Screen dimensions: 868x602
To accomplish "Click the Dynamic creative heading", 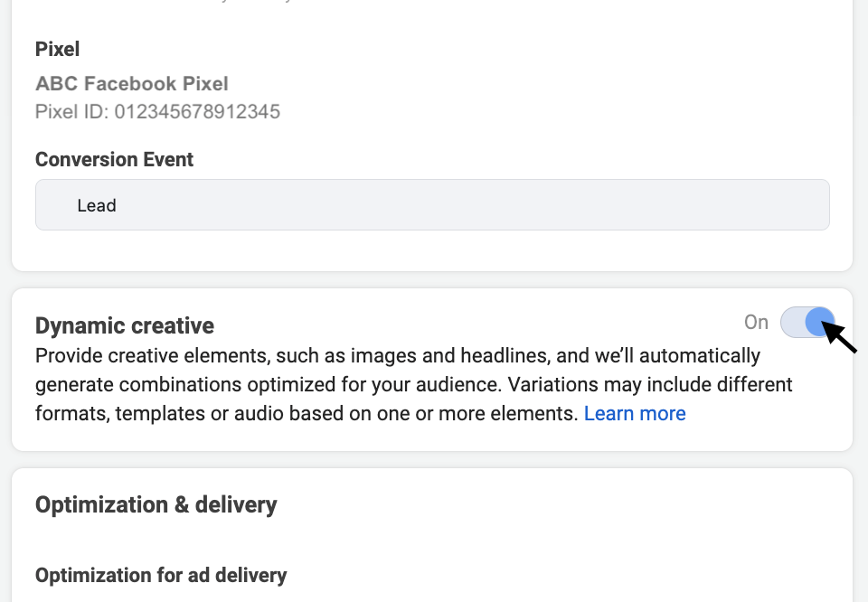I will [125, 325].
